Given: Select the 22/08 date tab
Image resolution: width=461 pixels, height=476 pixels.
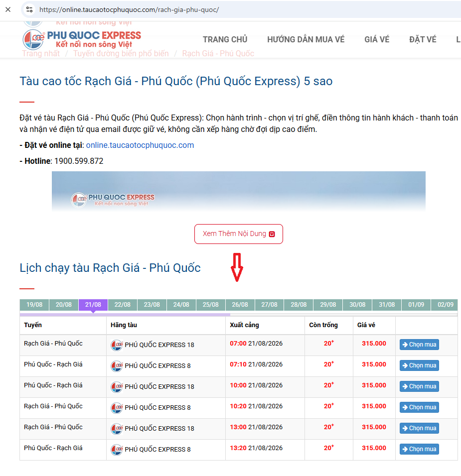Looking at the screenshot, I should [x=123, y=305].
